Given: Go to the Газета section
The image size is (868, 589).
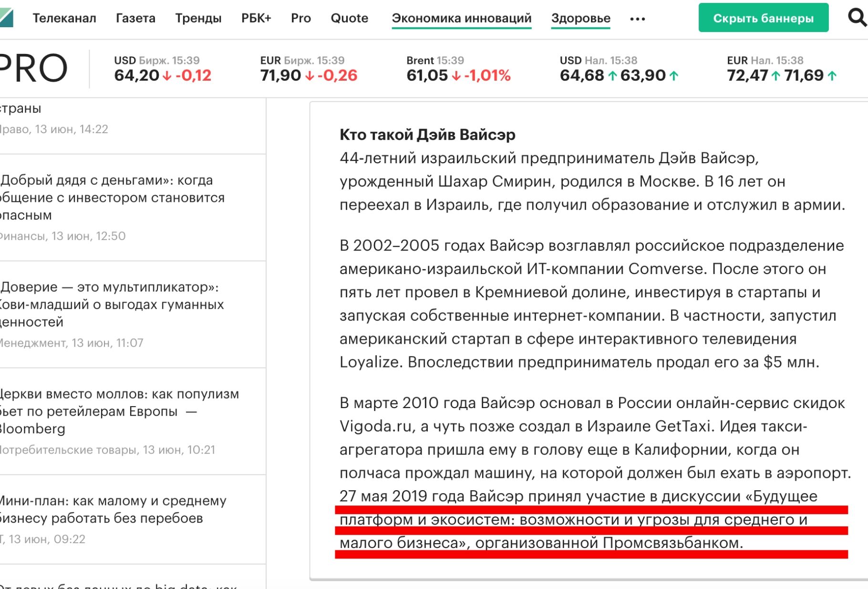Looking at the screenshot, I should (136, 18).
